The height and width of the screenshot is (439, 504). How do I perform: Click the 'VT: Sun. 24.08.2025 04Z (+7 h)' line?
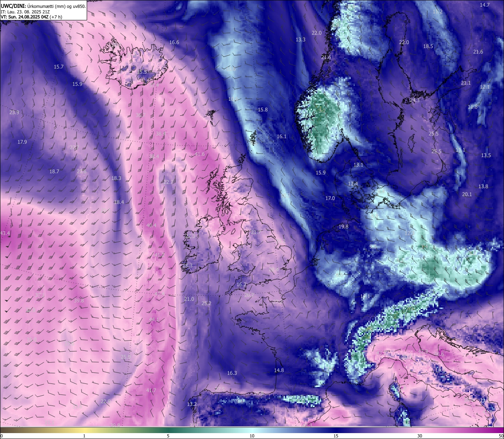(x=31, y=17)
